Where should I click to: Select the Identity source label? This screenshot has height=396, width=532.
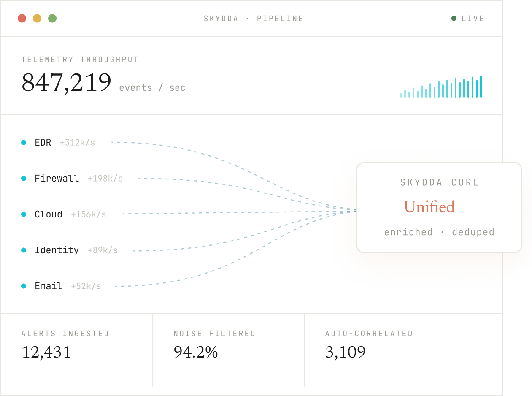pos(57,250)
